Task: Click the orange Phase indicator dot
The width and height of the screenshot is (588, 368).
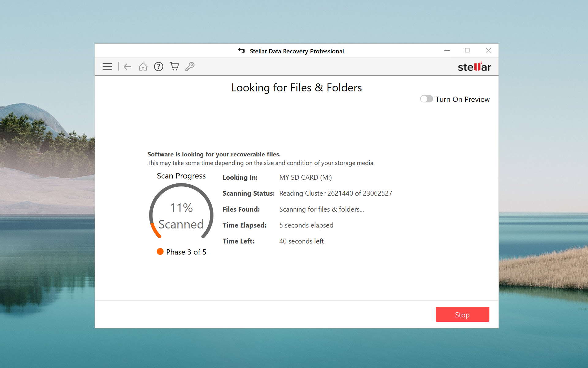Action: tap(160, 251)
